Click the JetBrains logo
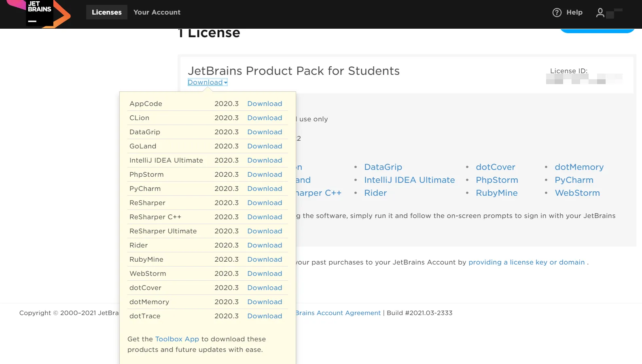This screenshot has height=364, width=642. 39,13
